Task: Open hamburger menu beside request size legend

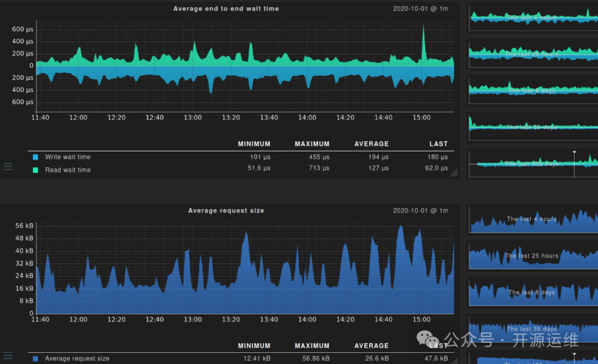Action: point(8,356)
